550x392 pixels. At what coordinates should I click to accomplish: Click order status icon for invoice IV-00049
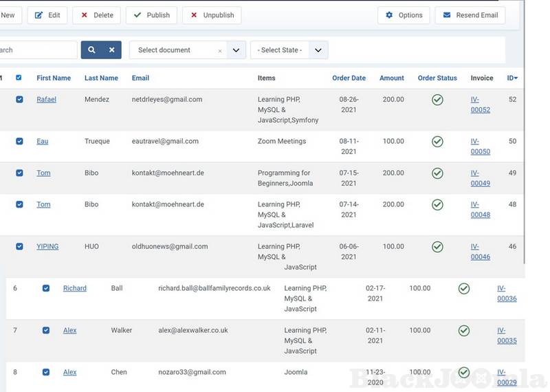click(437, 173)
